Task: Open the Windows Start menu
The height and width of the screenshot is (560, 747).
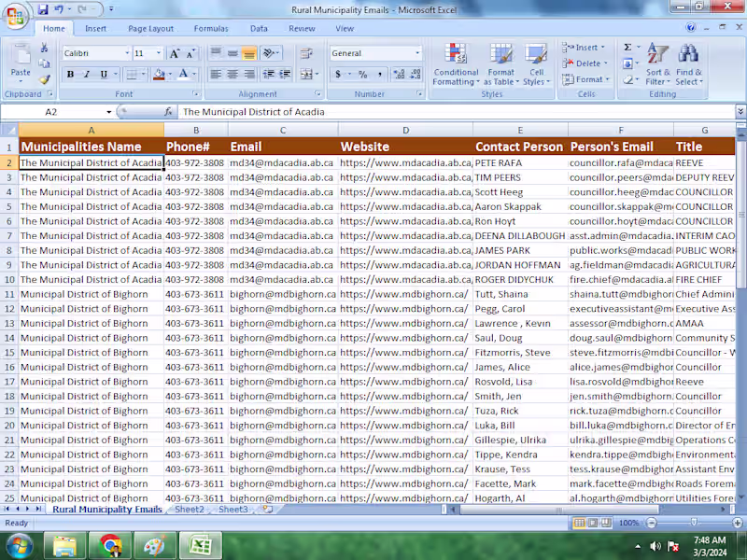Action: [20, 546]
